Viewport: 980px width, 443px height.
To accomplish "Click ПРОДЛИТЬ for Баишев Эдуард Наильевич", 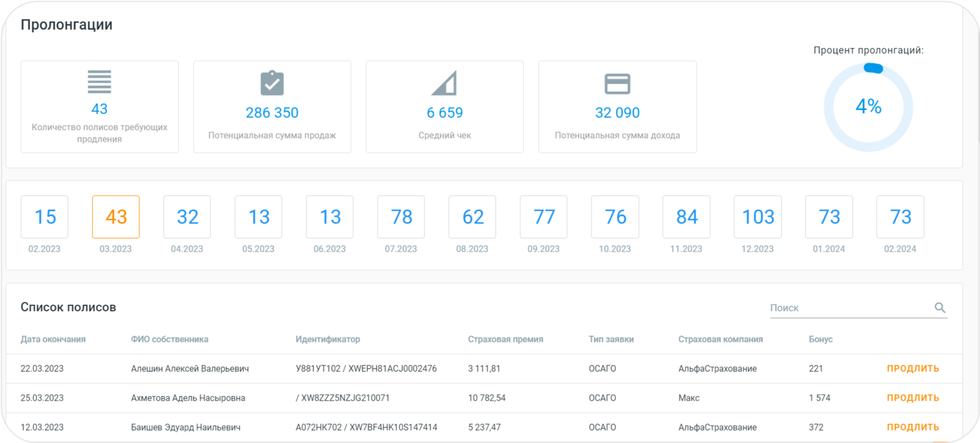I will click(913, 427).
